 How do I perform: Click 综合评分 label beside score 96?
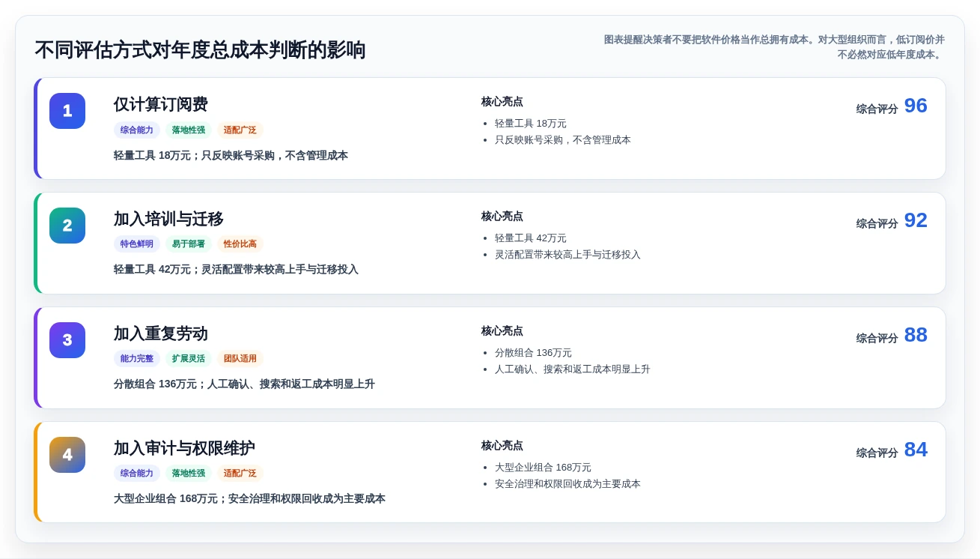click(877, 109)
